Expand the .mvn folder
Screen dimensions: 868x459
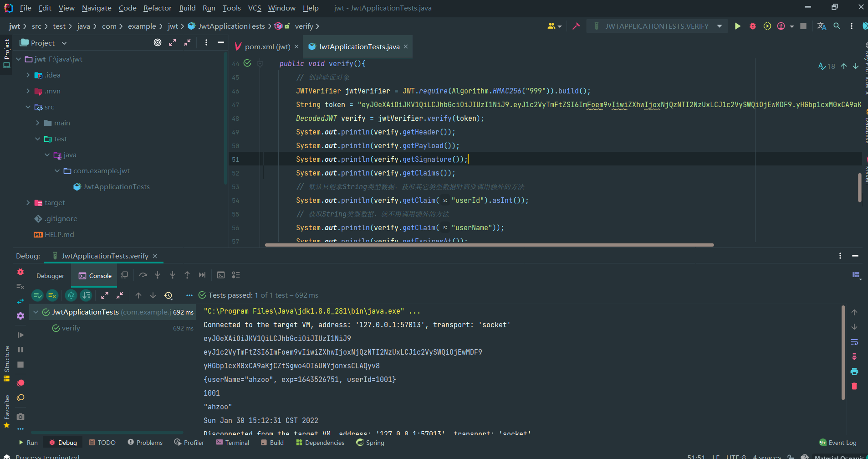point(28,91)
